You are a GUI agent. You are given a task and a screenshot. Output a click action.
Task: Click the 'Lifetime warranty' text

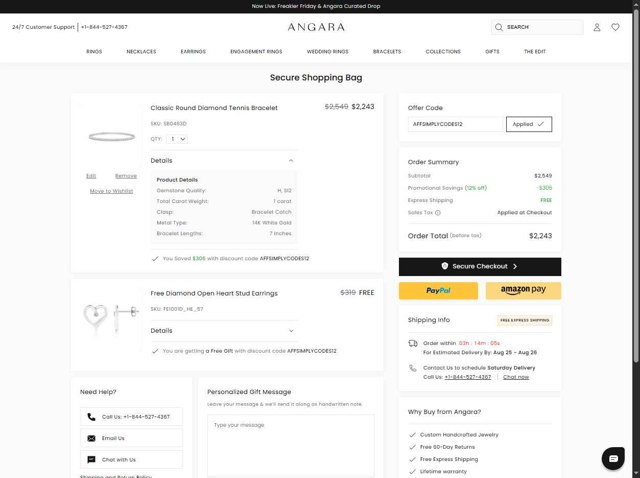[x=443, y=471]
